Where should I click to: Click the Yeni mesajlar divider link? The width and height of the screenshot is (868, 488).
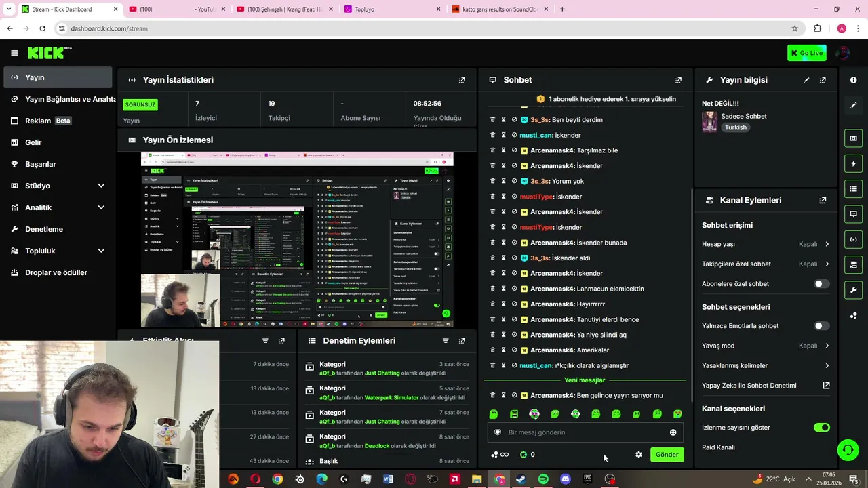pyautogui.click(x=585, y=380)
